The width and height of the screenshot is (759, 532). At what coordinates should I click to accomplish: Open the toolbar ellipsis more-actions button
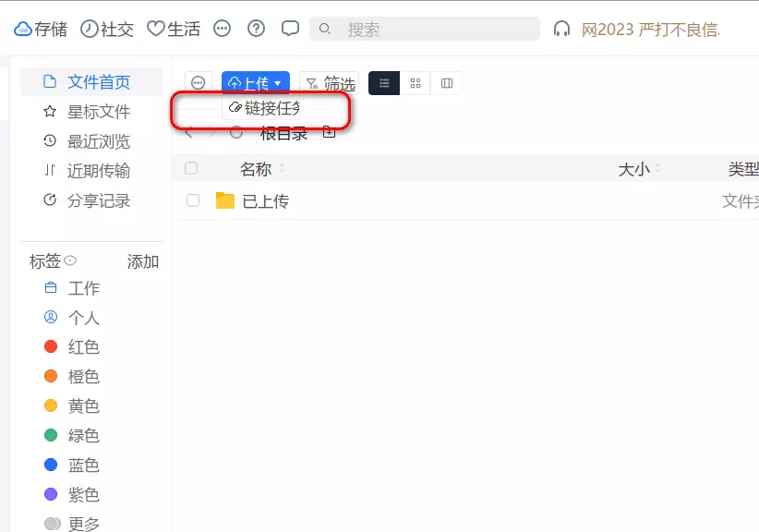[199, 83]
